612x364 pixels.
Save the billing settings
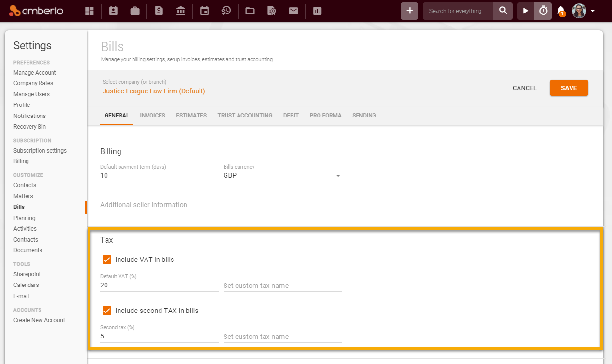pyautogui.click(x=569, y=88)
